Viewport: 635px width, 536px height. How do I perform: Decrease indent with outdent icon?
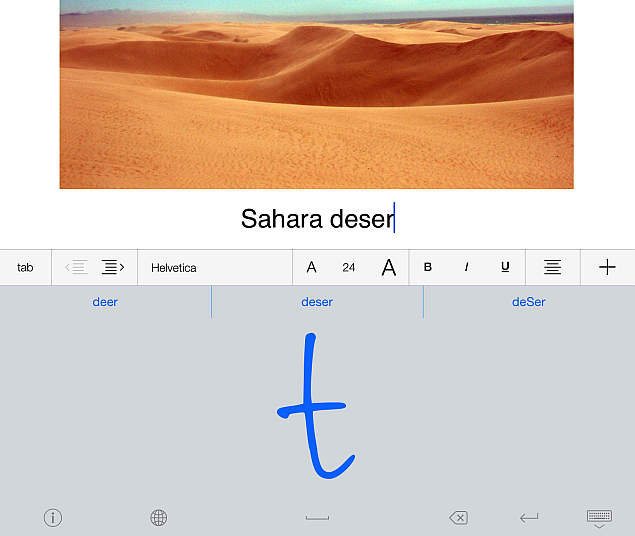76,267
